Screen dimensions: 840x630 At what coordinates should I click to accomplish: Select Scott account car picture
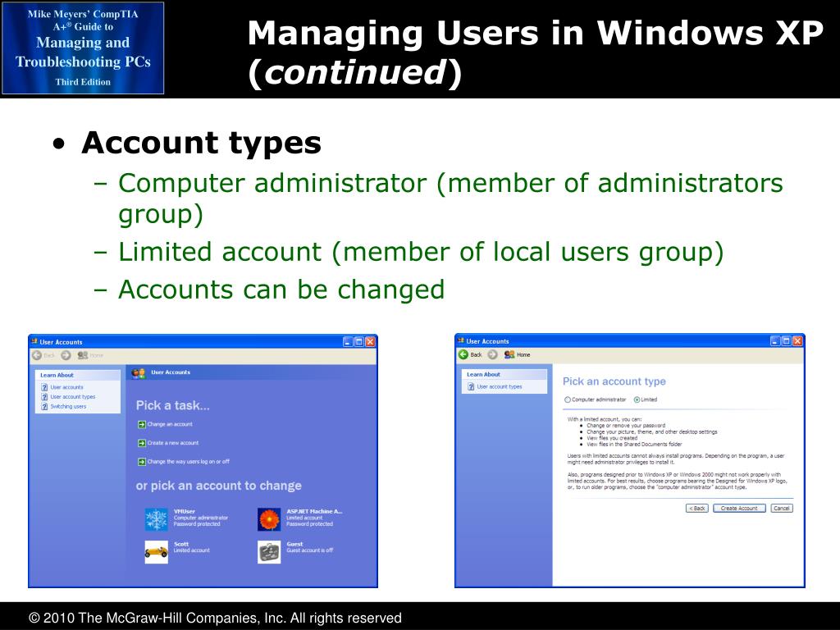tap(157, 552)
